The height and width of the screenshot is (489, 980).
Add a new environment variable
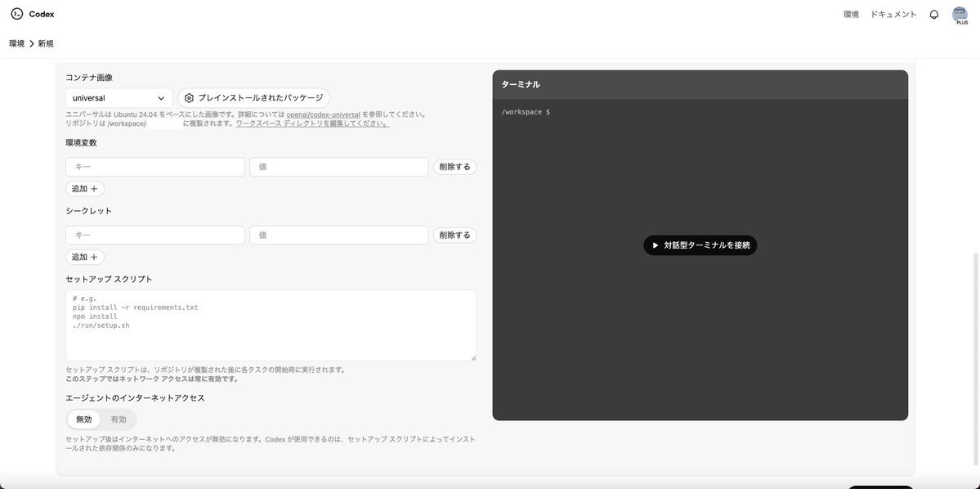click(85, 189)
